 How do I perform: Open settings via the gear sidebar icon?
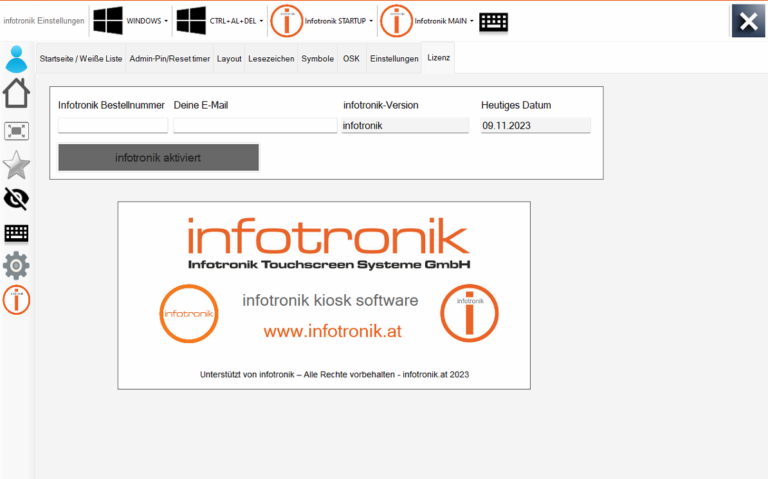click(x=16, y=265)
